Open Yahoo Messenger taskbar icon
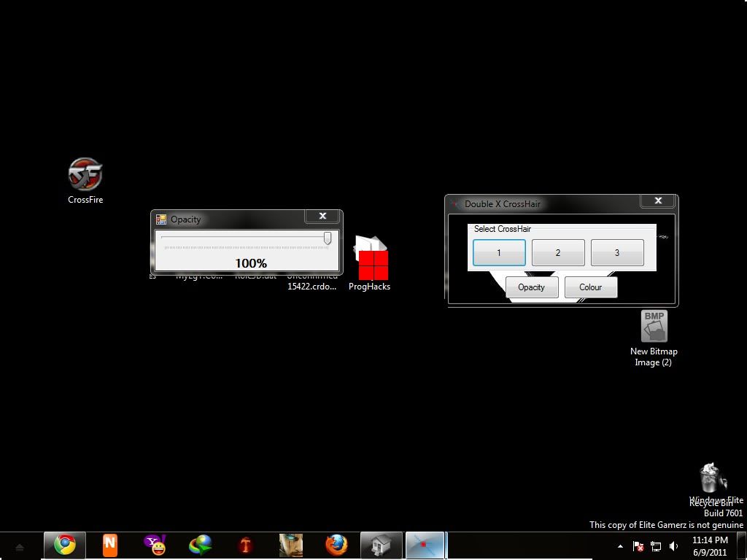747x560 pixels. pos(155,545)
